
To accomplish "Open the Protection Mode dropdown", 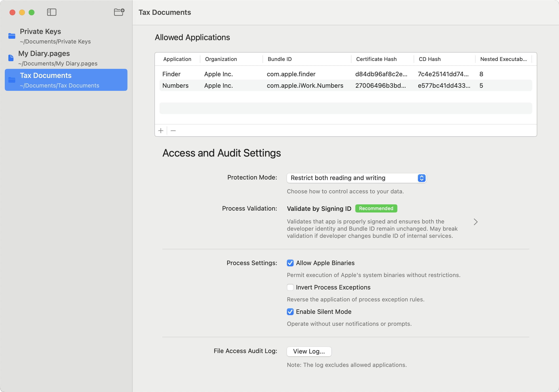I will point(356,178).
